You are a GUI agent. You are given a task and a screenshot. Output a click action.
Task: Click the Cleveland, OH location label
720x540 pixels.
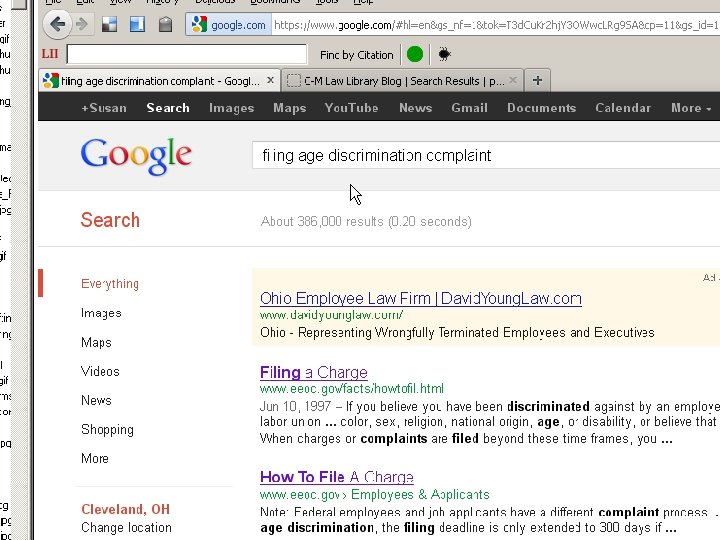(x=125, y=509)
